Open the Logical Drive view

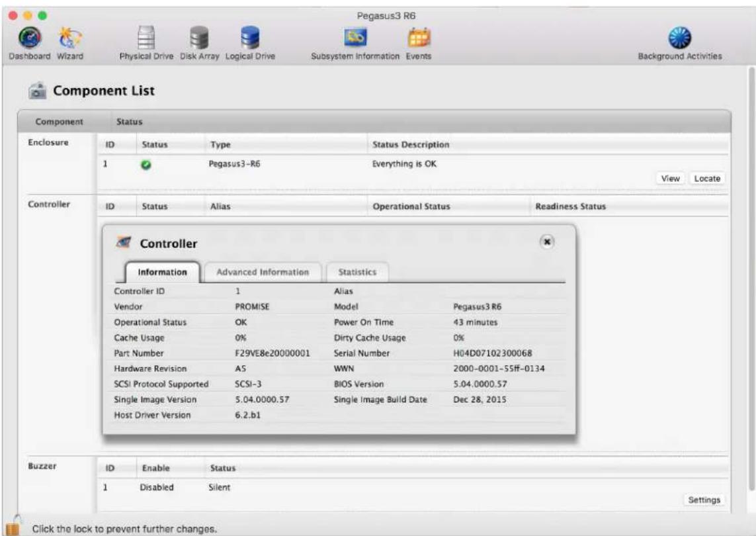point(250,38)
